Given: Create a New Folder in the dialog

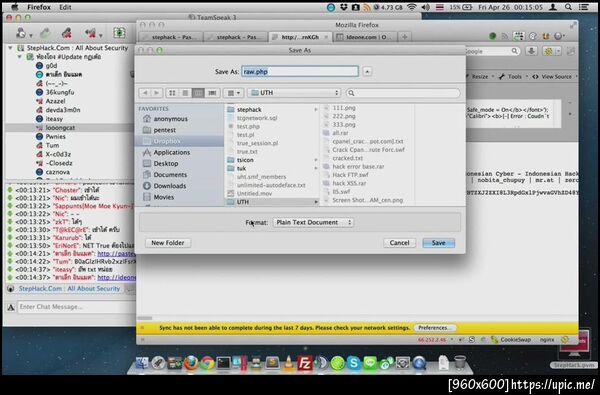Looking at the screenshot, I should [x=168, y=243].
